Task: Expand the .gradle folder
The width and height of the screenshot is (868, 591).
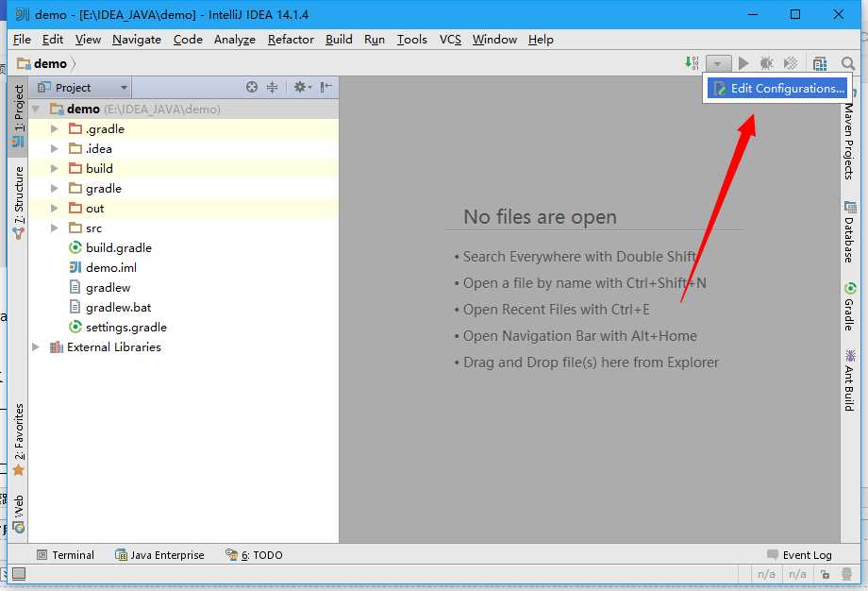Action: tap(55, 129)
